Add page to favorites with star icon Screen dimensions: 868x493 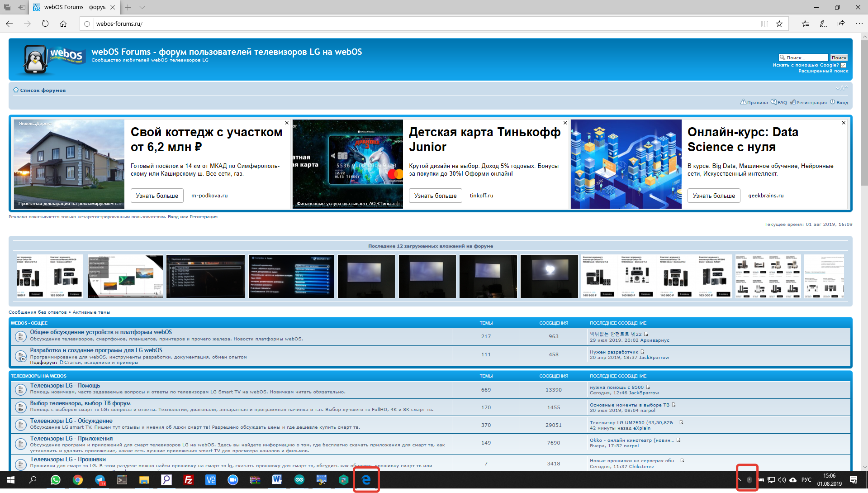(779, 24)
